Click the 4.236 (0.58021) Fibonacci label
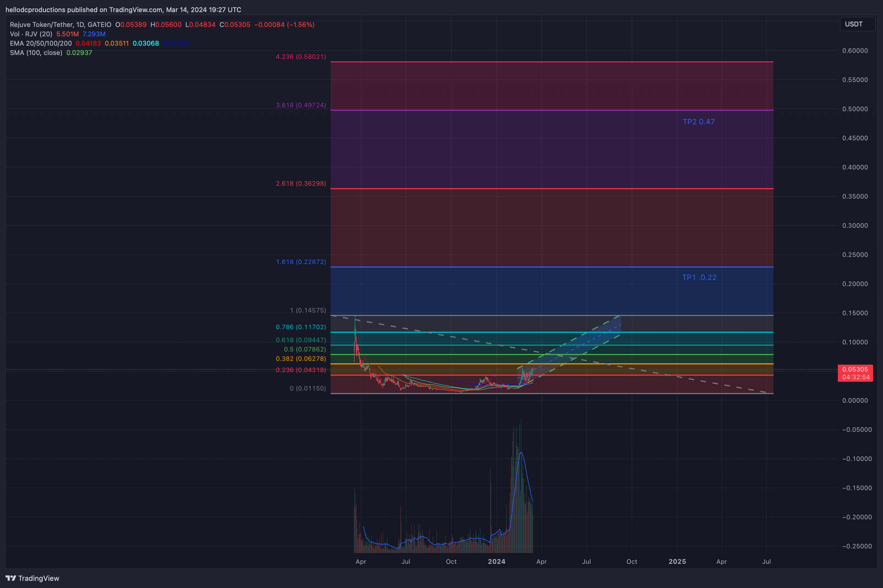Image resolution: width=883 pixels, height=588 pixels. [x=301, y=57]
